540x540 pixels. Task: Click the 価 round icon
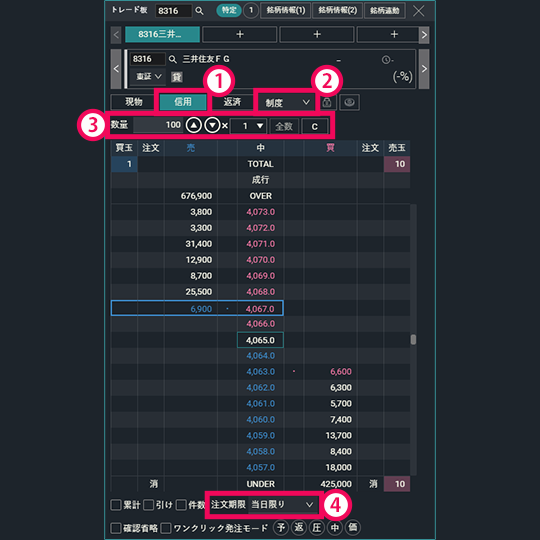(353, 527)
